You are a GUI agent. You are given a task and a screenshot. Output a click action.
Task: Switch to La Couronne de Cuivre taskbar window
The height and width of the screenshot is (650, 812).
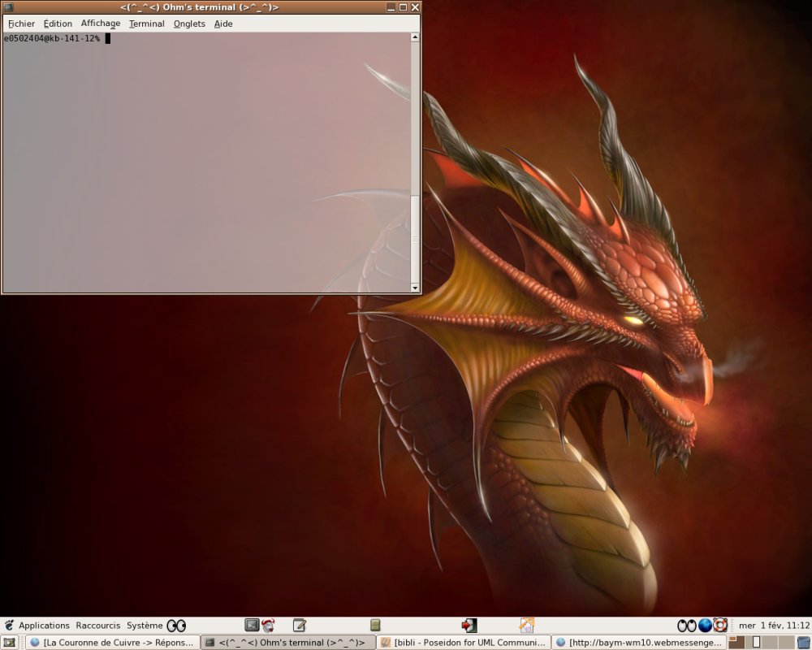pyautogui.click(x=112, y=643)
